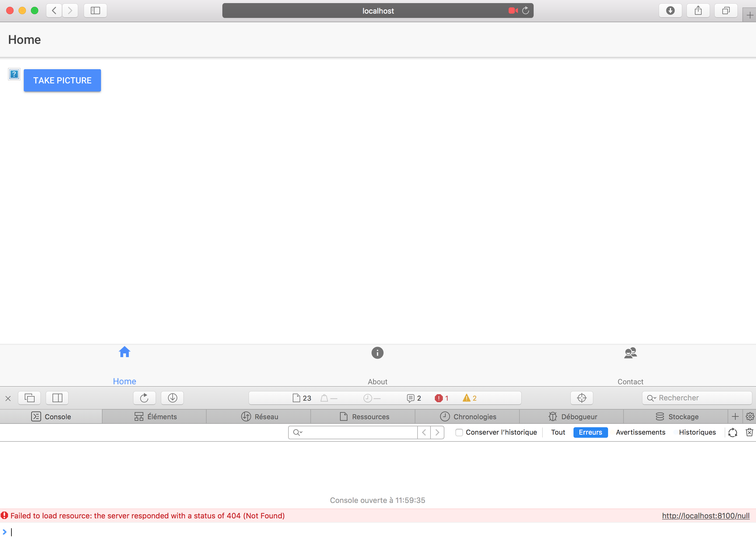
Task: Clear the console with trash icon
Action: click(749, 432)
